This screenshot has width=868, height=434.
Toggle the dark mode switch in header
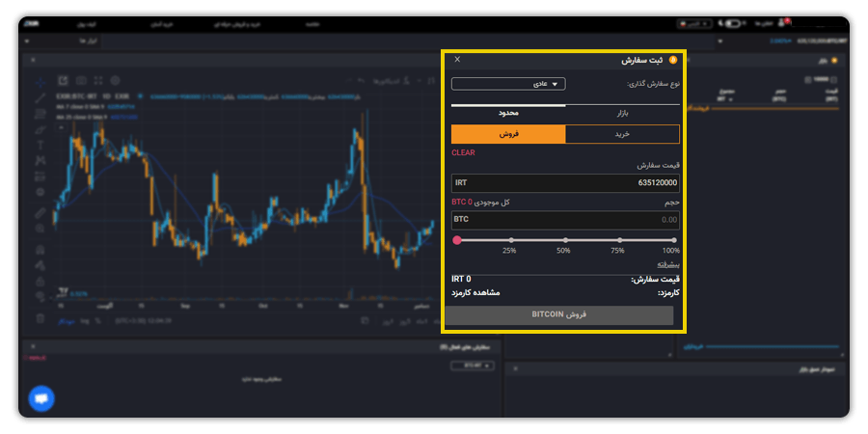click(x=734, y=21)
